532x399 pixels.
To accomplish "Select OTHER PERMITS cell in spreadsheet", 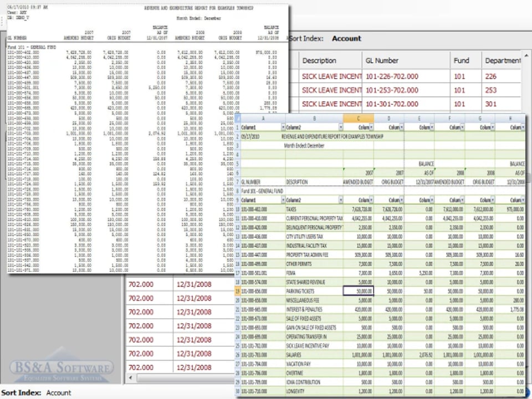I will pos(315,264).
